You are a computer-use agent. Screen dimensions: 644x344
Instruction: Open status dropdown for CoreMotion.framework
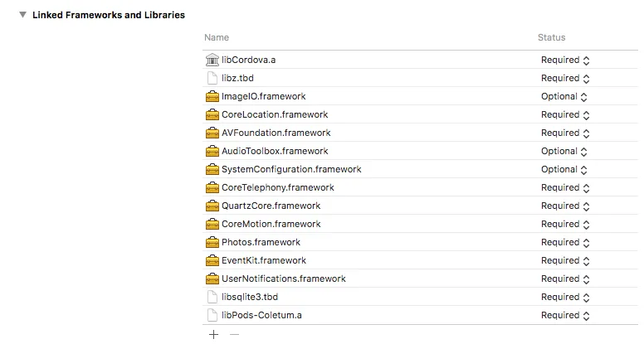565,225
